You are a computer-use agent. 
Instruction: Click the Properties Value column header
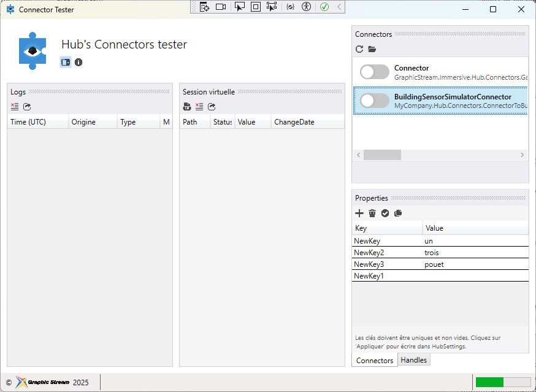(x=475, y=228)
